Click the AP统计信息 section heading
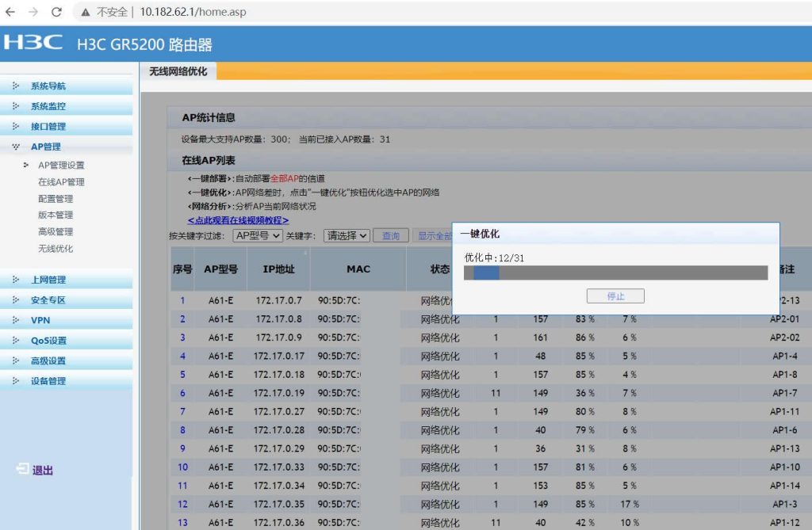The image size is (812, 530). click(x=209, y=117)
